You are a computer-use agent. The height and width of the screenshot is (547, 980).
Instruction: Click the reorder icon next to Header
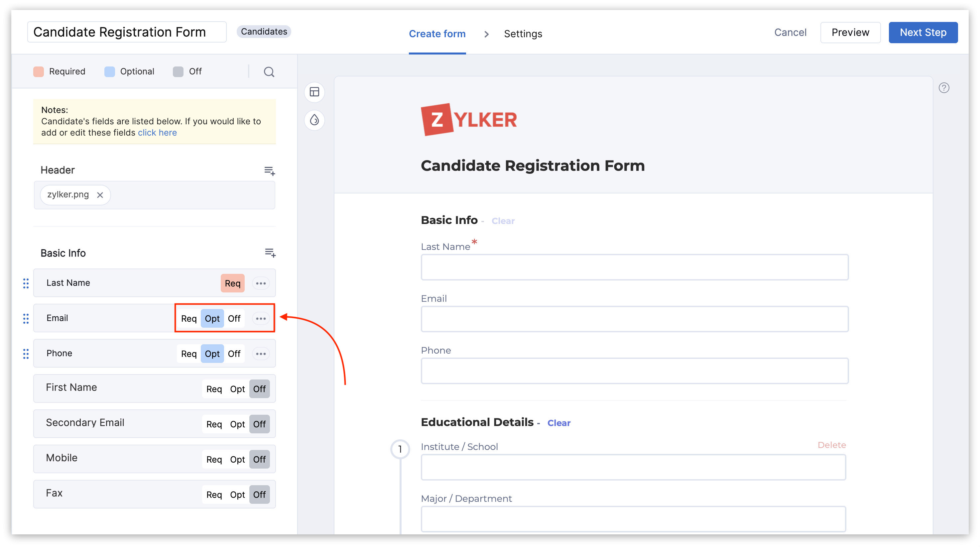[x=269, y=169]
